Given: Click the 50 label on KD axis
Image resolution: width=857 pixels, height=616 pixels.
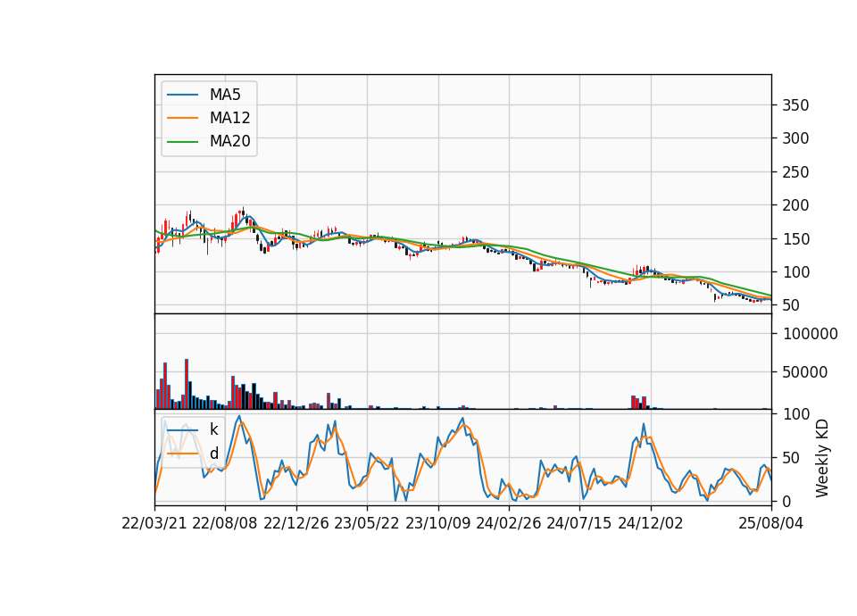Looking at the screenshot, I should pos(792,457).
